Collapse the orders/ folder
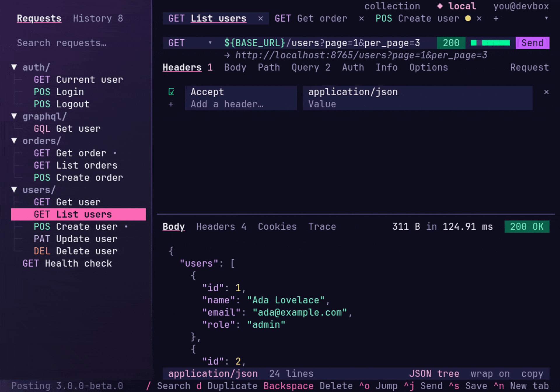Image resolution: width=560 pixels, height=392 pixels. 14,141
